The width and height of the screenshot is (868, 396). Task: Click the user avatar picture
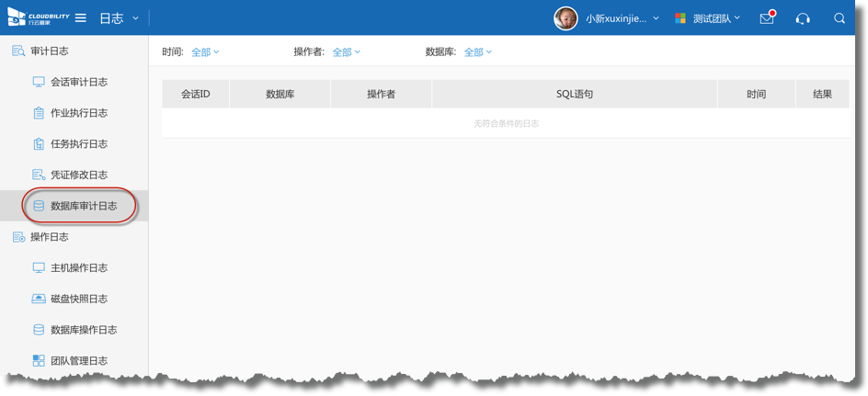[x=565, y=18]
